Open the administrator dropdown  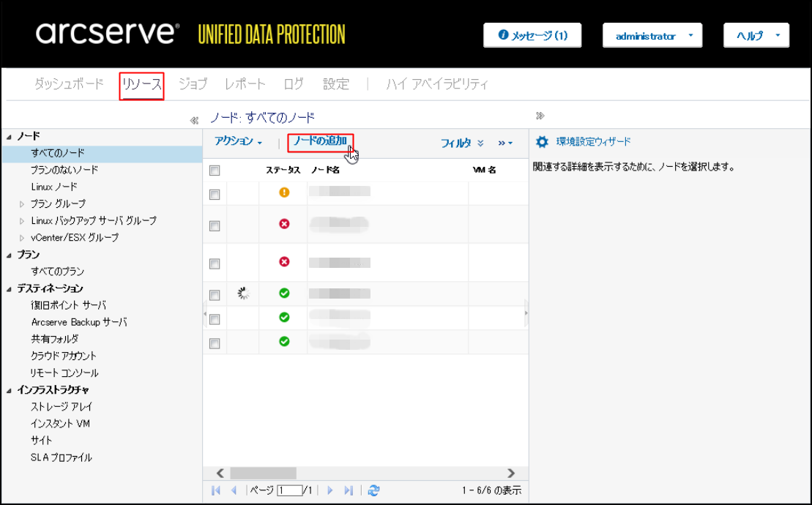652,36
